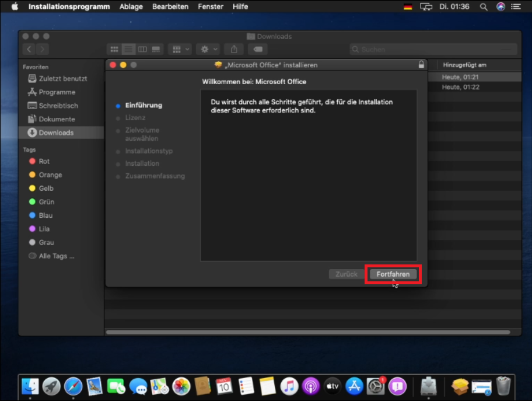Screen dimensions: 532x401
Task: Open the Ablage menu
Action: click(x=131, y=6)
